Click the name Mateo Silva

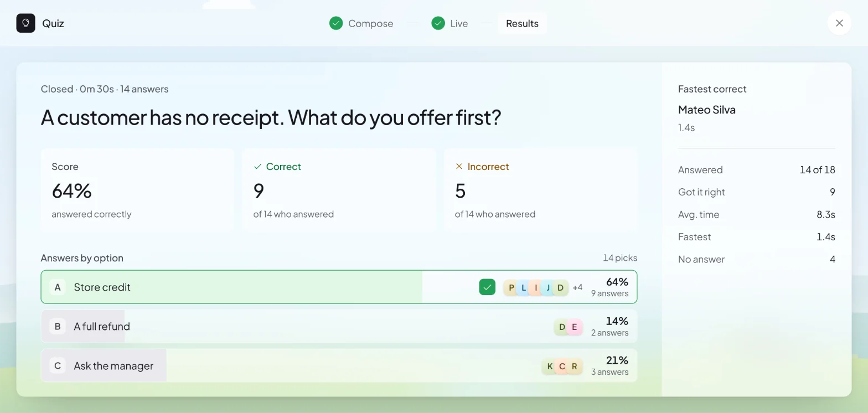tap(706, 109)
